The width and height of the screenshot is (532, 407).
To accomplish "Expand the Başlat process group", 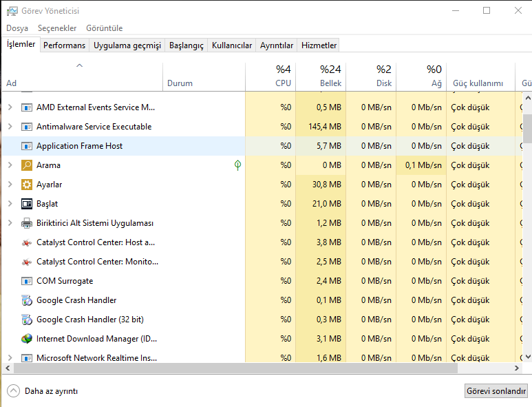I will 10,204.
